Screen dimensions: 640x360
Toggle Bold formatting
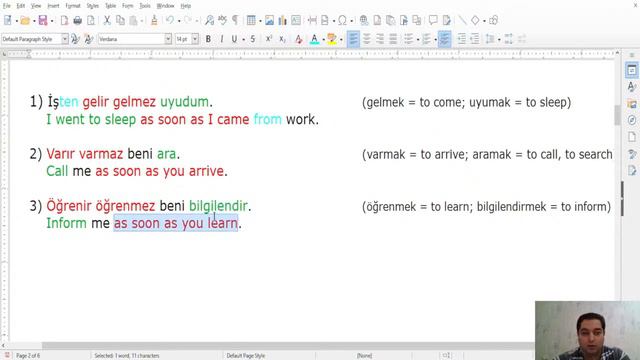208,39
